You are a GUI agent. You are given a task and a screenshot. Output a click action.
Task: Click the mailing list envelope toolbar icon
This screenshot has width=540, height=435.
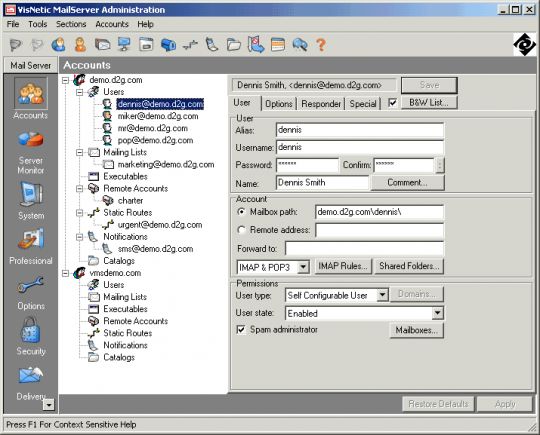pyautogui.click(x=102, y=45)
